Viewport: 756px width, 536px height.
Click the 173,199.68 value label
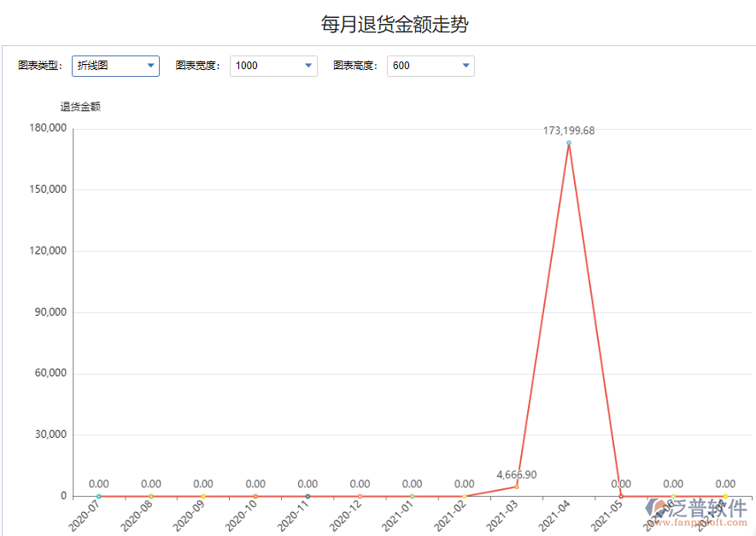(x=568, y=131)
